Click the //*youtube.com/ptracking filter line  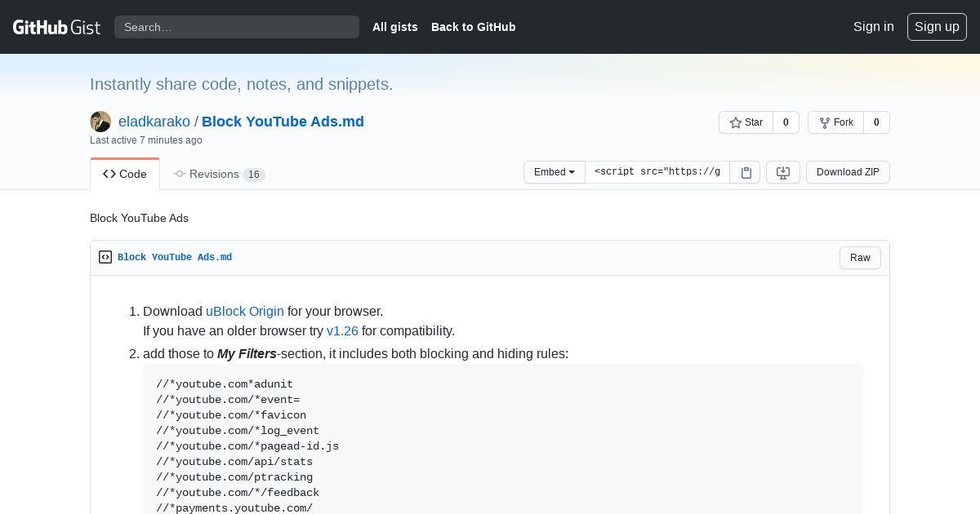234,477
